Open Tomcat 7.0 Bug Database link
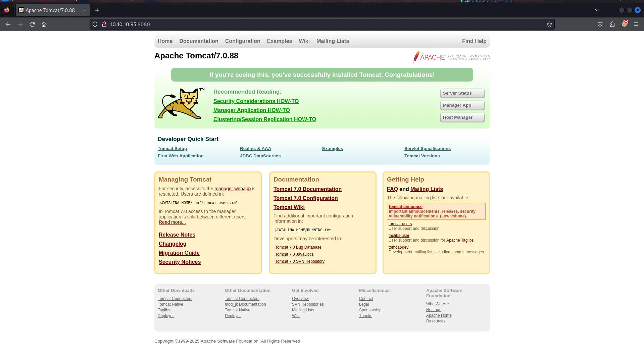This screenshot has width=644, height=353. coord(298,247)
